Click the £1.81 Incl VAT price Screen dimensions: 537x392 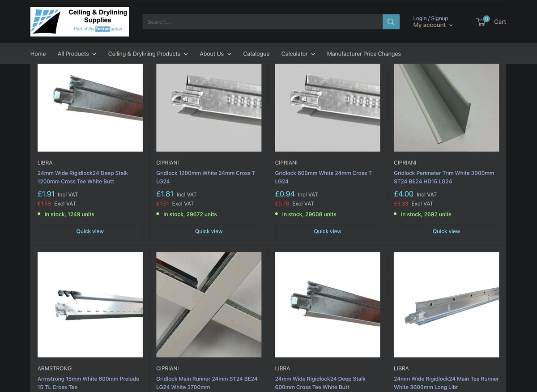coord(176,194)
